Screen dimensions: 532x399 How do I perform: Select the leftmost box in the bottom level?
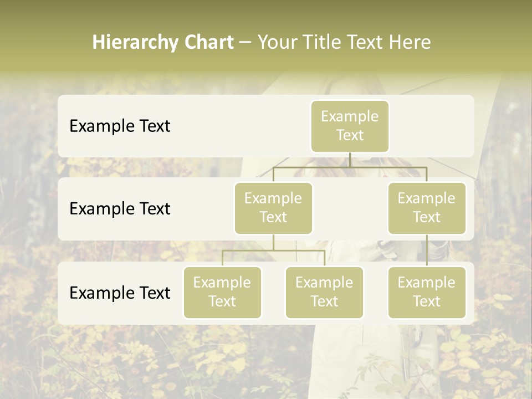pos(222,292)
